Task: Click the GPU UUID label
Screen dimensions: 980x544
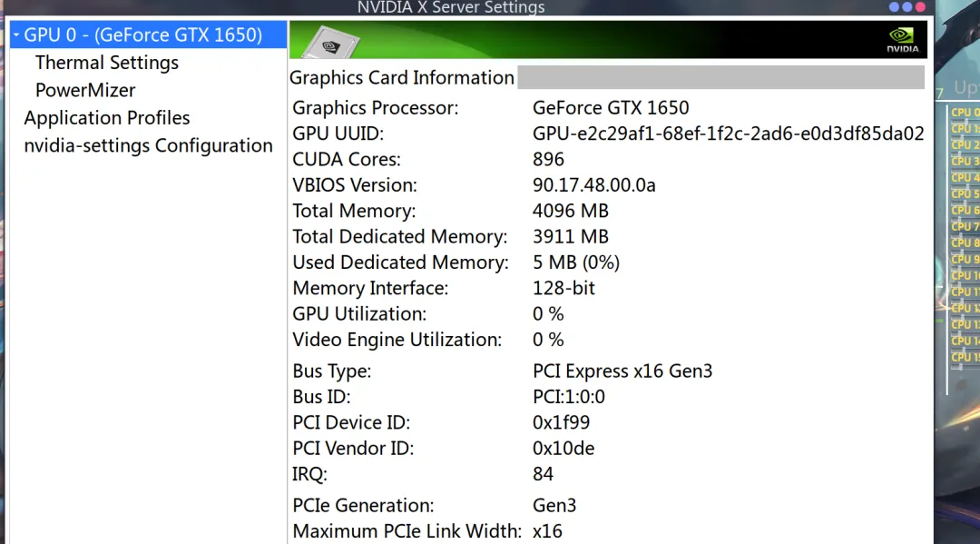Action: 338,134
